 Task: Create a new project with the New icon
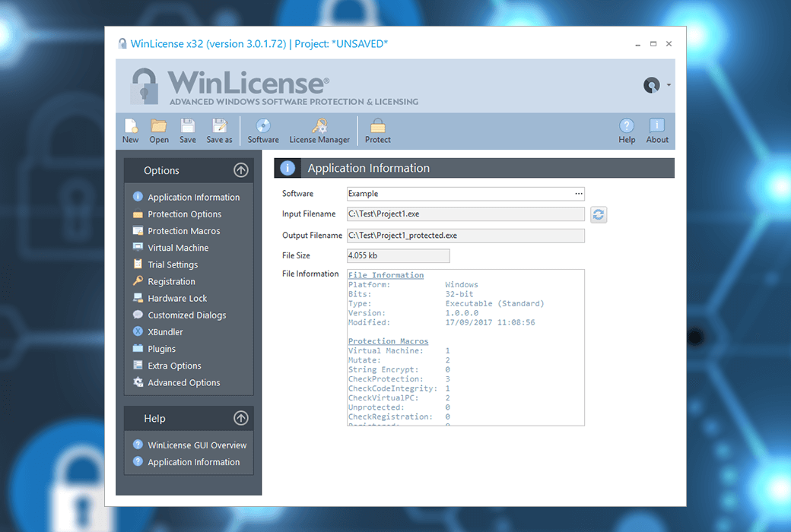tap(130, 130)
